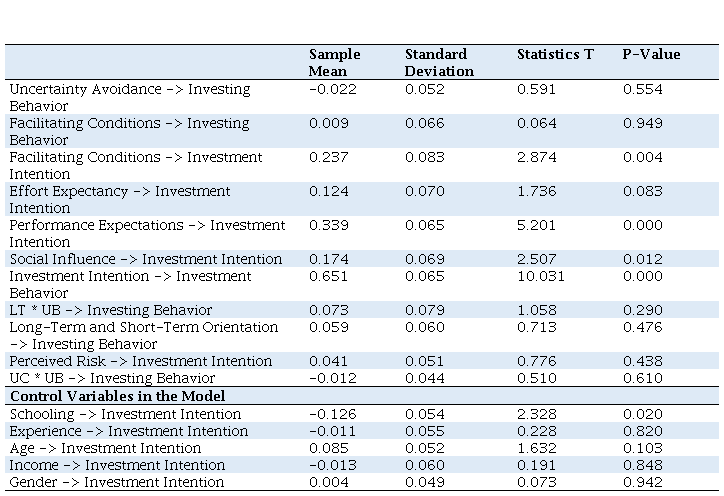Select the 0.083 Standard Deviation cell
This screenshot has width=724, height=496.
click(424, 157)
